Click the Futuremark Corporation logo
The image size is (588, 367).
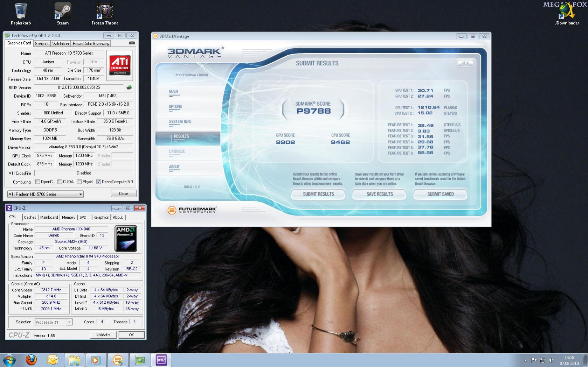pos(192,210)
